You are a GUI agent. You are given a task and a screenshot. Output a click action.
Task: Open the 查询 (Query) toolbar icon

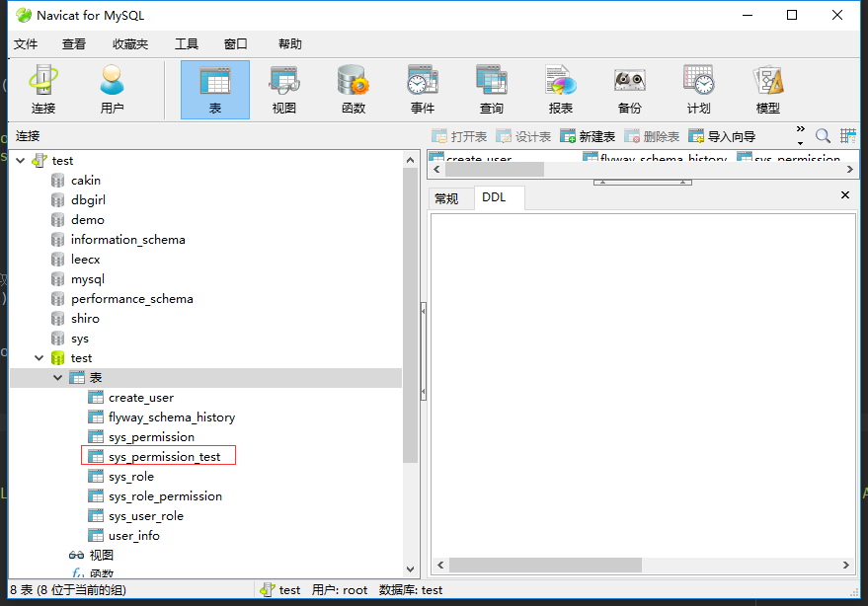[x=491, y=88]
